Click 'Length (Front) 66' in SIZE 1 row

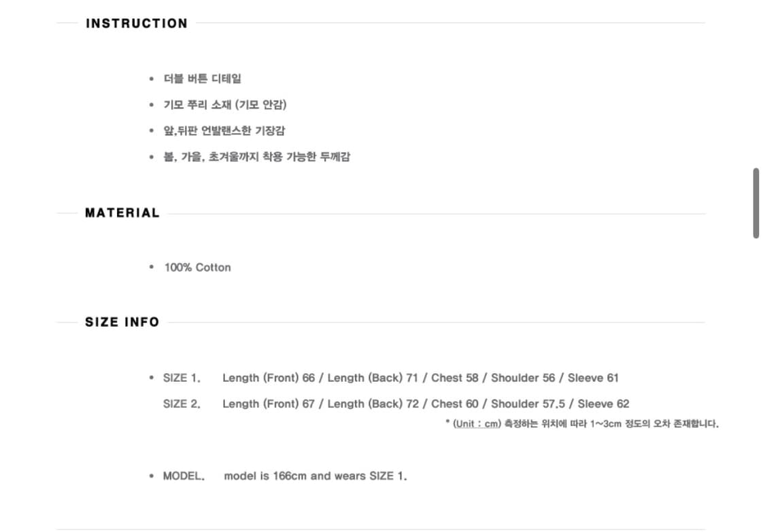pyautogui.click(x=269, y=378)
